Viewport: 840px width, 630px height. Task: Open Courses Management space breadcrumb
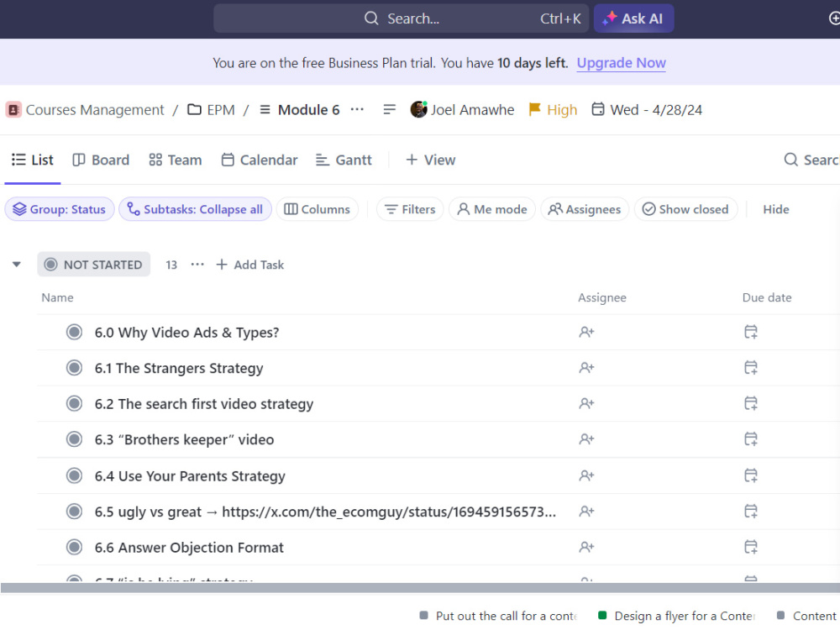[85, 110]
